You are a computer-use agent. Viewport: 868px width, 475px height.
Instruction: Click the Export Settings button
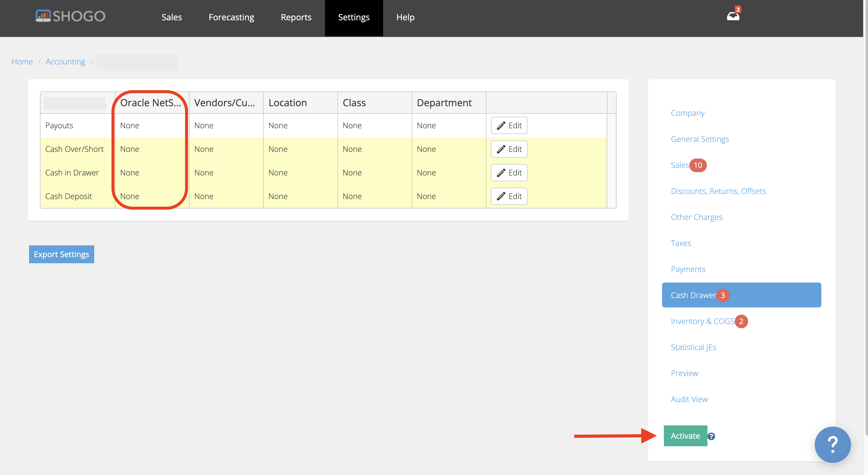[61, 254]
